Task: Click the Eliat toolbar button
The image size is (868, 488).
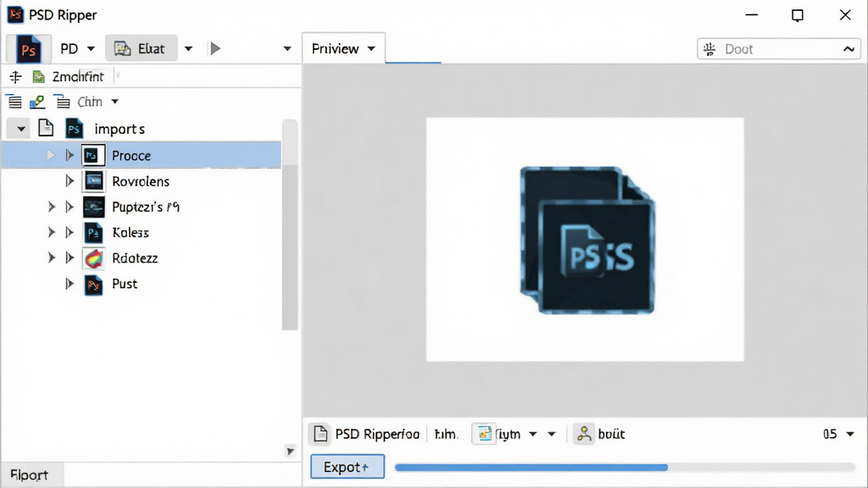Action: pos(142,48)
